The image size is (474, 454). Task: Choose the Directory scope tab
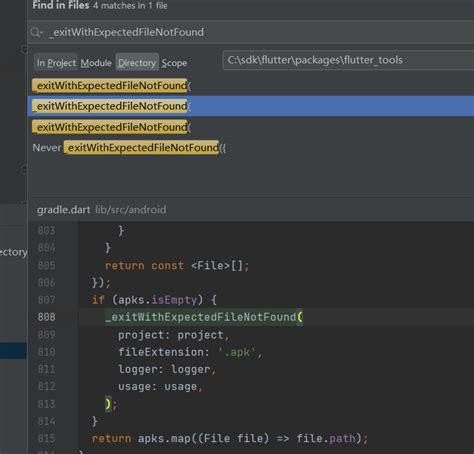137,63
